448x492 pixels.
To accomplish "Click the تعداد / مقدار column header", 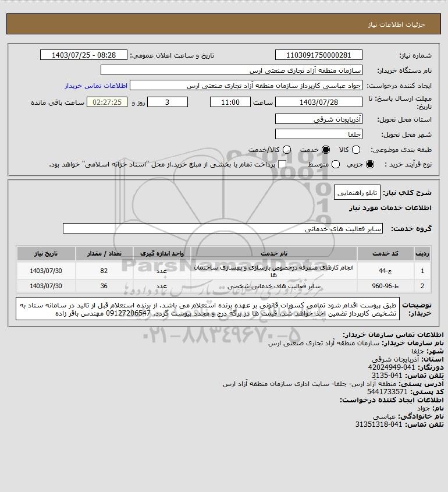I will (x=104, y=253).
